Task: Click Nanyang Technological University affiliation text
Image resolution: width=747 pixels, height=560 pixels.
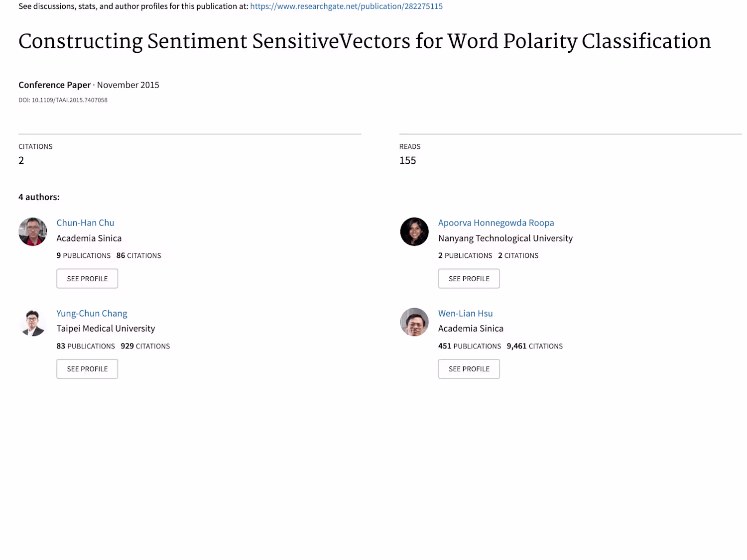Action: 505,238
